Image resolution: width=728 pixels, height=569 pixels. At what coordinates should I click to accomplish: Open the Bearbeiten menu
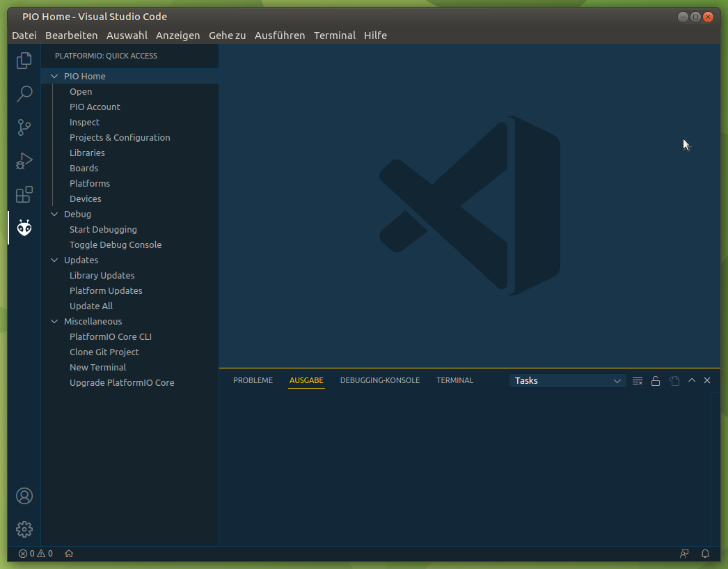pyautogui.click(x=72, y=36)
